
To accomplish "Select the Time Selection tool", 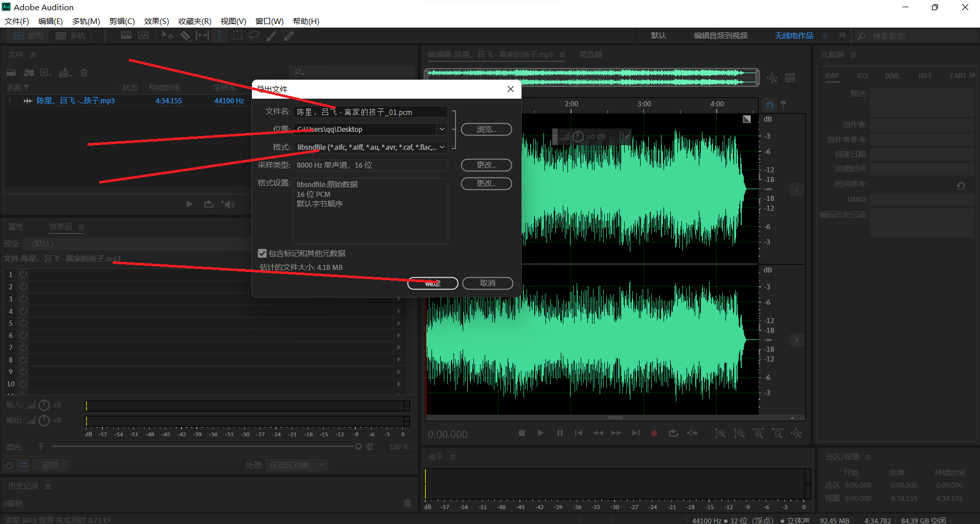I will pos(219,35).
